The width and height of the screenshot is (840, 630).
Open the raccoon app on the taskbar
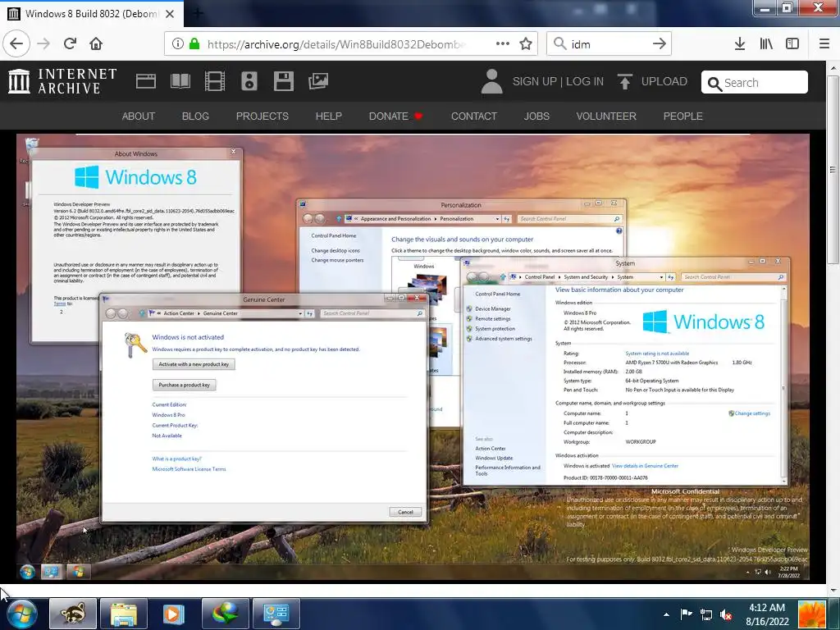(73, 614)
